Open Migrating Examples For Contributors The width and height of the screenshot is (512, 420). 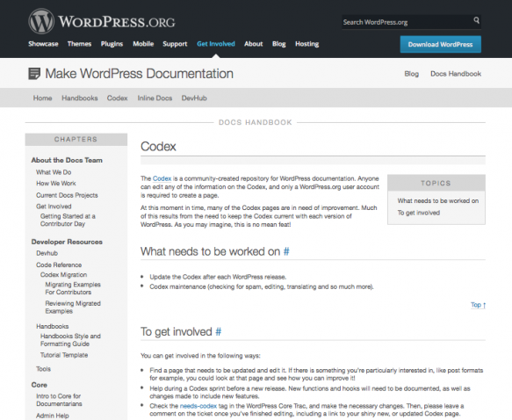click(73, 288)
